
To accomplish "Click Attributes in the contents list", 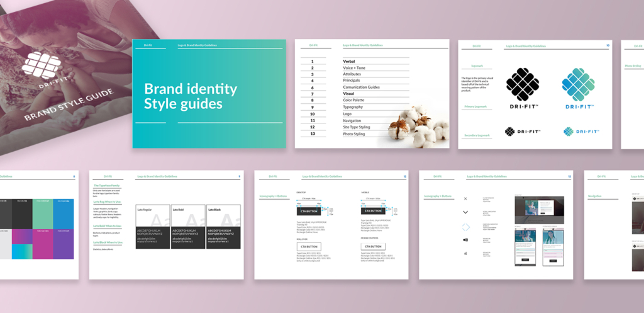I will pyautogui.click(x=352, y=74).
